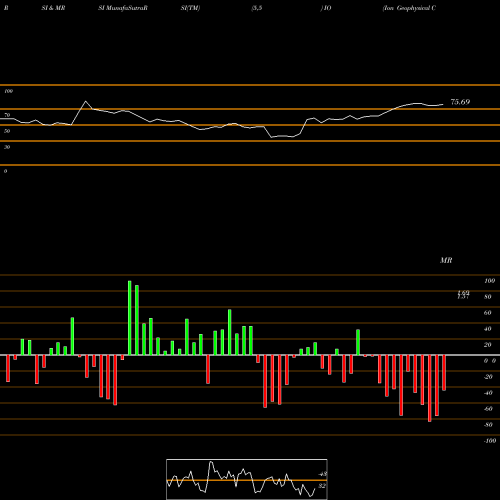This screenshot has width=500, height=500.
Task: Click the 'SI & MR' header text
Action: click(53, 8)
